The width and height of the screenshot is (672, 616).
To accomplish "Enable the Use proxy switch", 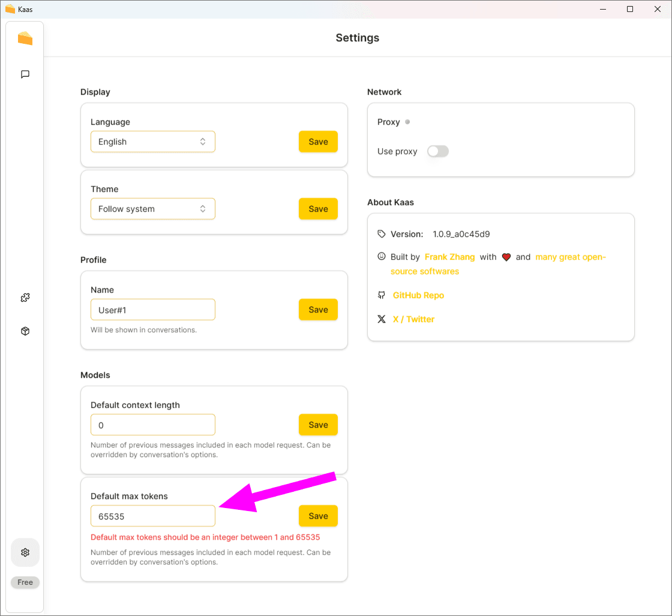I will 437,151.
